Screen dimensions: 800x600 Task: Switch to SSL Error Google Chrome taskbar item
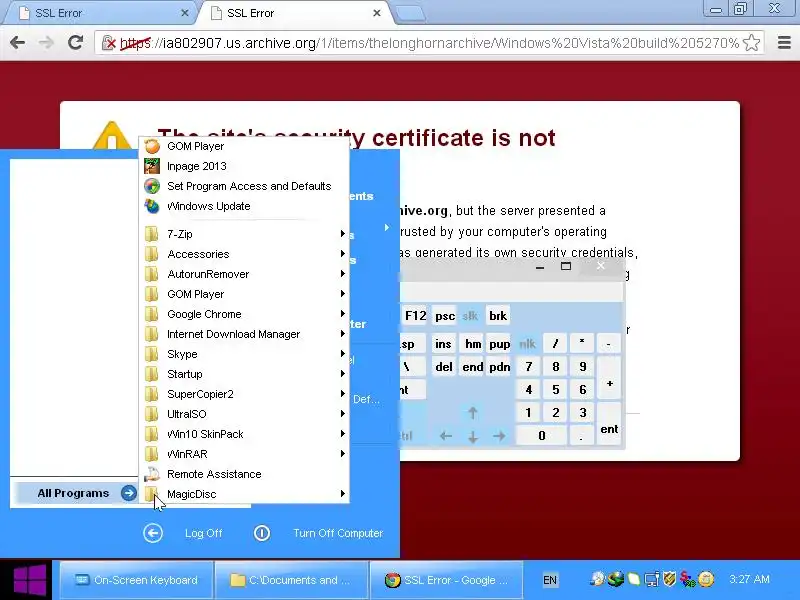[446, 580]
